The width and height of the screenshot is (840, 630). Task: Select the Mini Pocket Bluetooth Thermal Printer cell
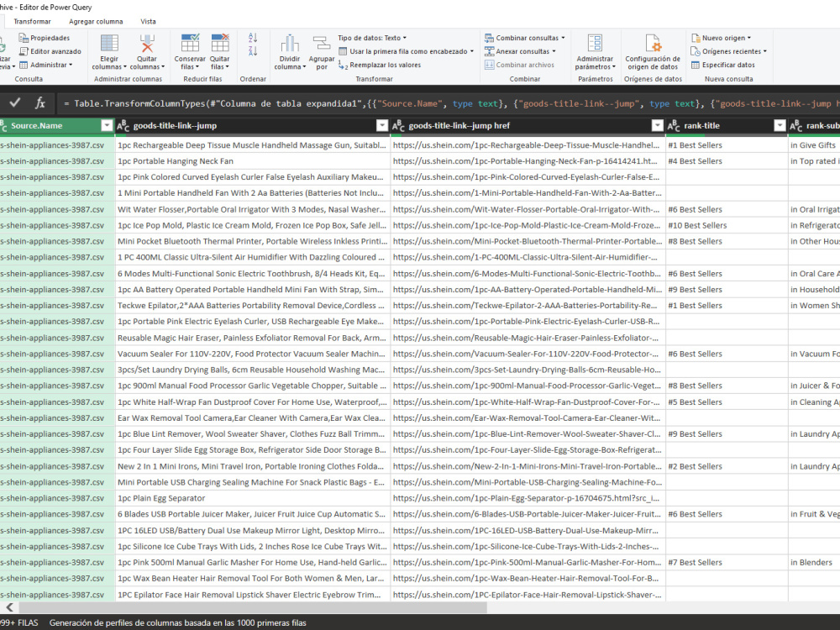(x=253, y=242)
